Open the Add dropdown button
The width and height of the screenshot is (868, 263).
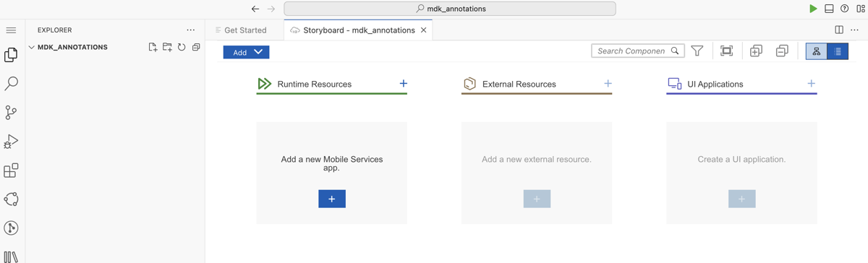coord(246,52)
